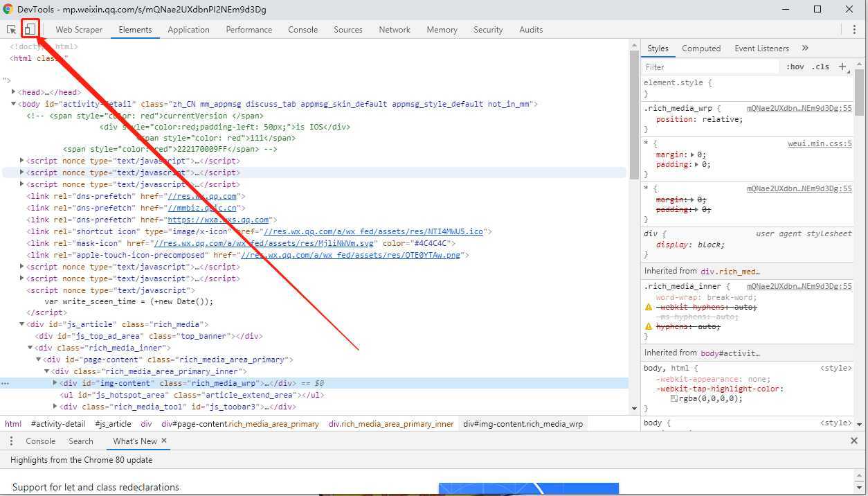The width and height of the screenshot is (868, 496).
Task: Select the Styles sidebar tab
Action: point(658,48)
